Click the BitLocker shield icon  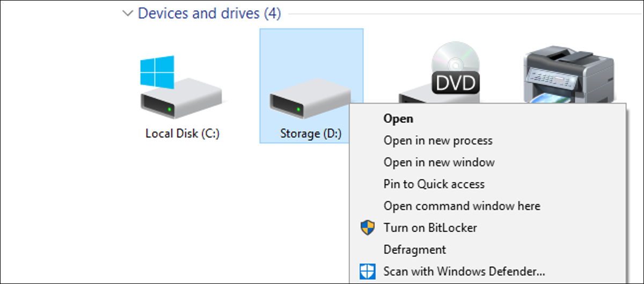point(366,228)
